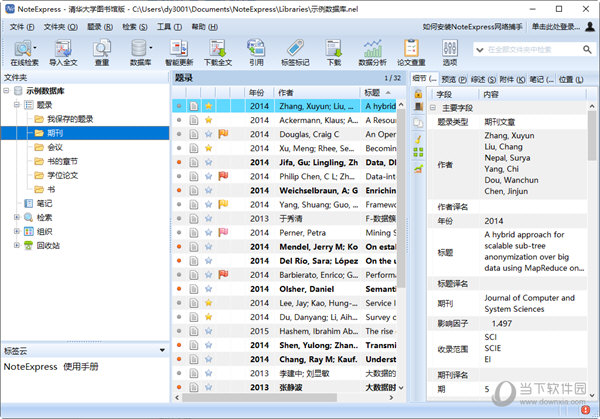The height and width of the screenshot is (419, 600).
Task: Click the red alert icon in status bar
Action: [585, 410]
